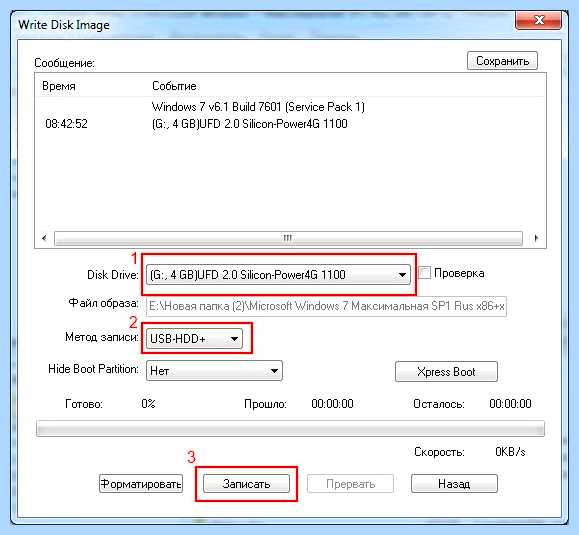Click the Прошло 00:00:00 elapsed time
Viewport: 579px width, 535px height.
[332, 404]
